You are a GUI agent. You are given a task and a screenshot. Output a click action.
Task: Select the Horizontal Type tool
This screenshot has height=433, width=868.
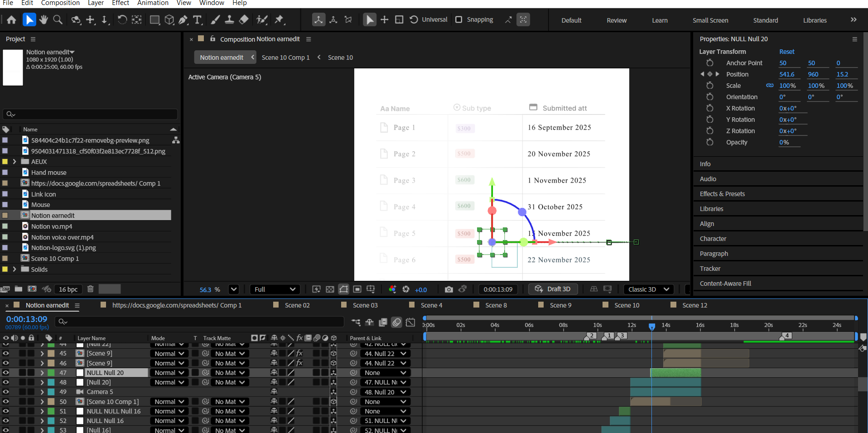tap(198, 20)
